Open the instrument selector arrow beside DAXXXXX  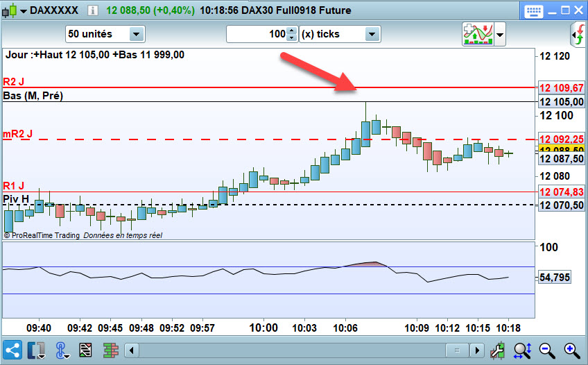[x=24, y=11]
